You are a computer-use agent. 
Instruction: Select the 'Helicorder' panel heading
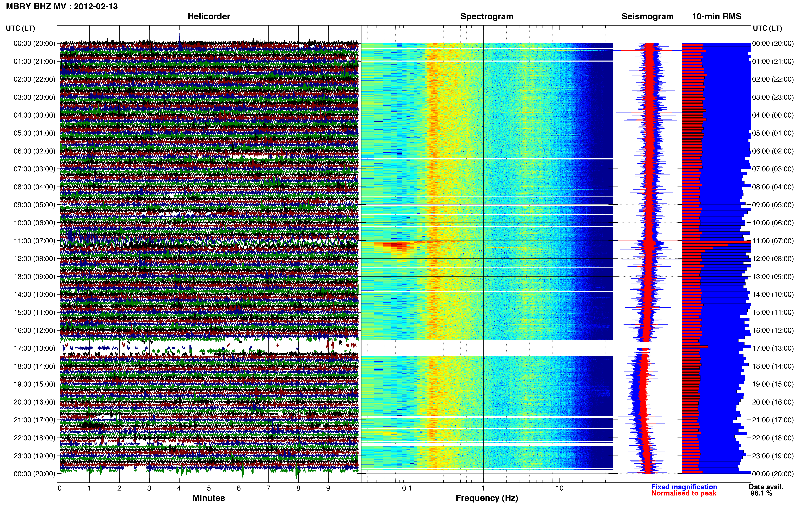pos(209,16)
